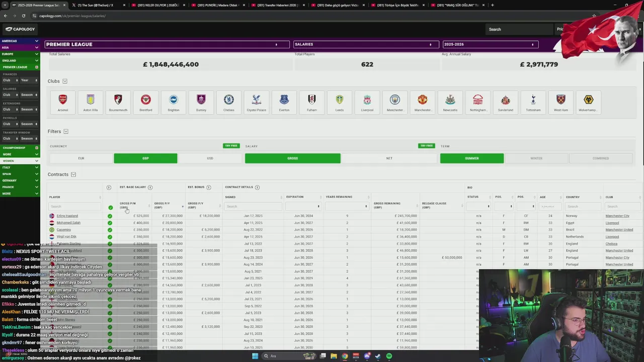The width and height of the screenshot is (644, 362).
Task: Switch salary to GROSS
Action: (292, 158)
